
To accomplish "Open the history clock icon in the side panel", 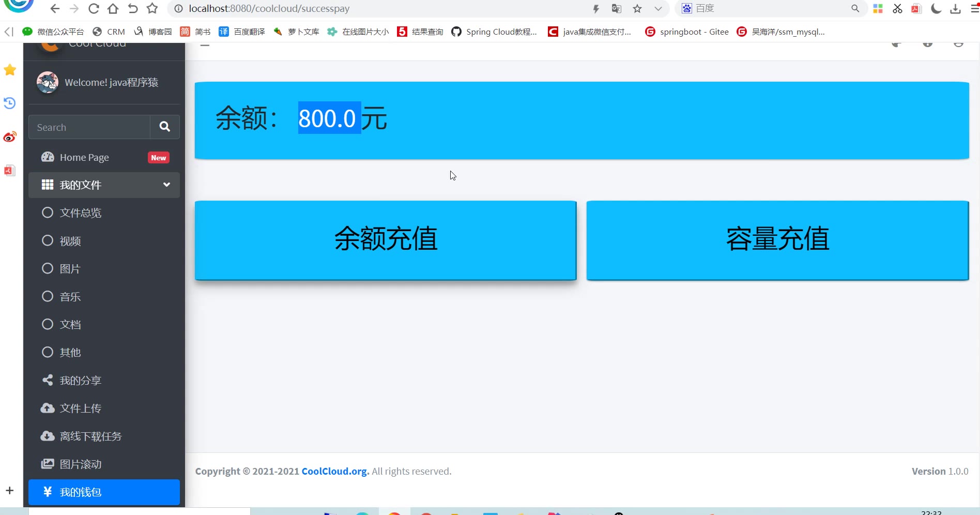I will click(x=10, y=103).
